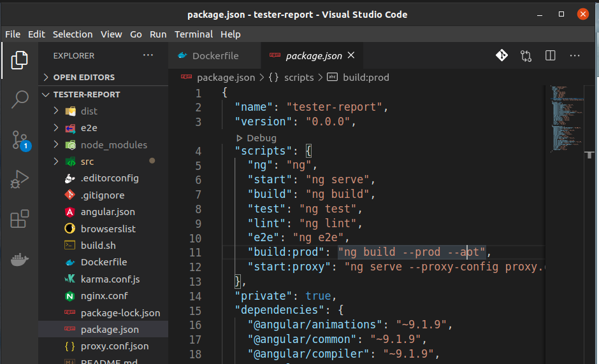The width and height of the screenshot is (599, 364).
Task: Click the Docker whale icon on Dockerfile tab
Action: coord(182,55)
